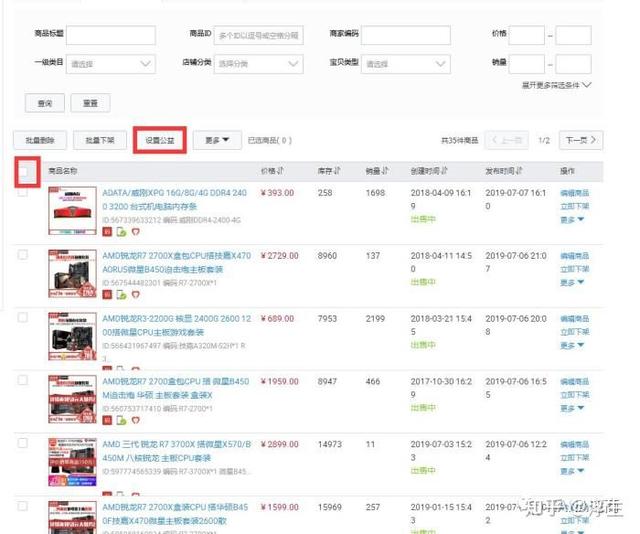Viewport: 640px width, 534px height.
Task: Click 编辑商品 for the ADATA product
Action: pos(575,193)
